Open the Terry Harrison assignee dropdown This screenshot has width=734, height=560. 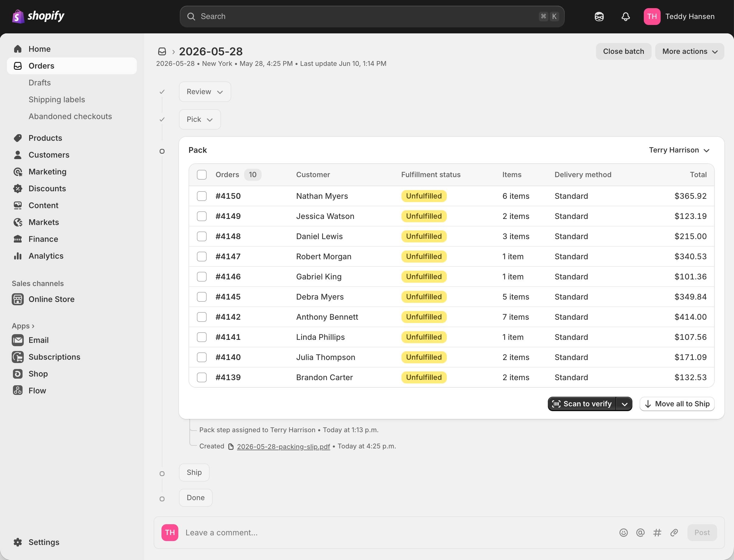679,150
